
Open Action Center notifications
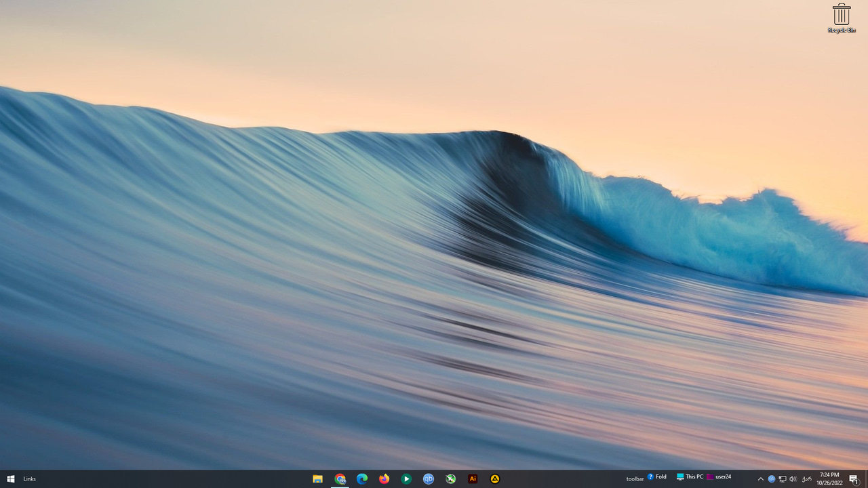pyautogui.click(x=854, y=479)
